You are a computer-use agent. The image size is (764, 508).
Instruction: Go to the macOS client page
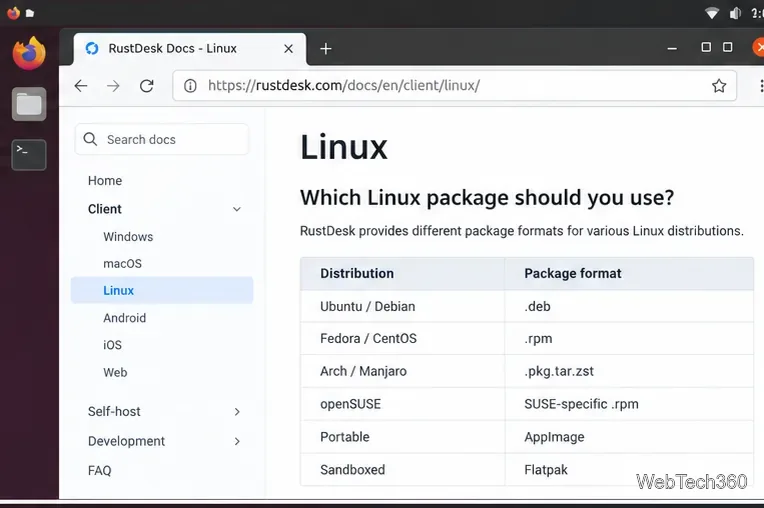[x=122, y=263]
